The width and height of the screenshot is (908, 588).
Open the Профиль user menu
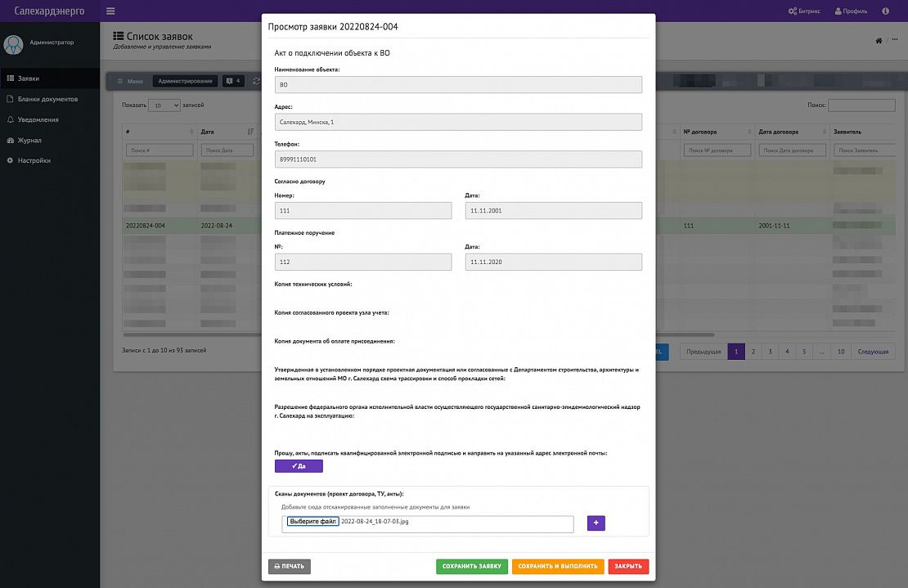pos(850,11)
